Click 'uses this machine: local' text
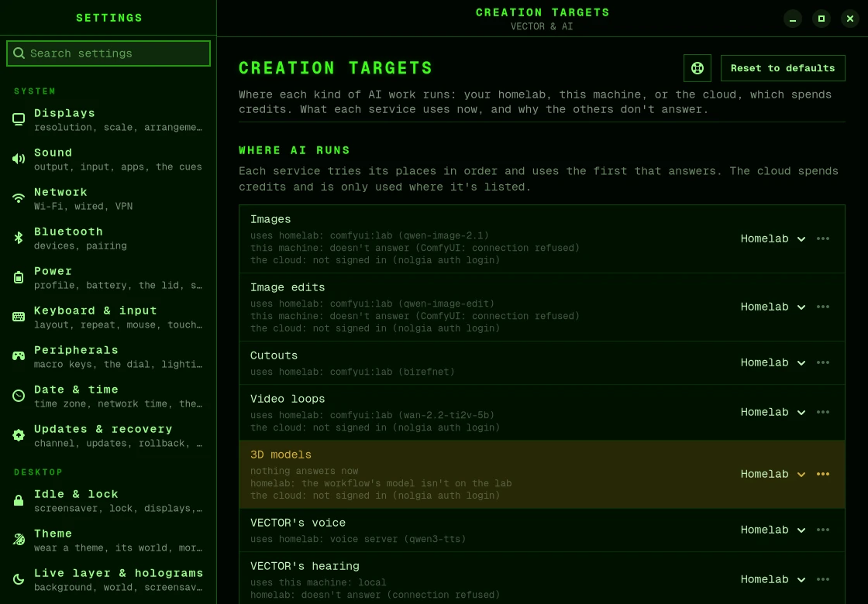Image resolution: width=868 pixels, height=604 pixels. 319,582
